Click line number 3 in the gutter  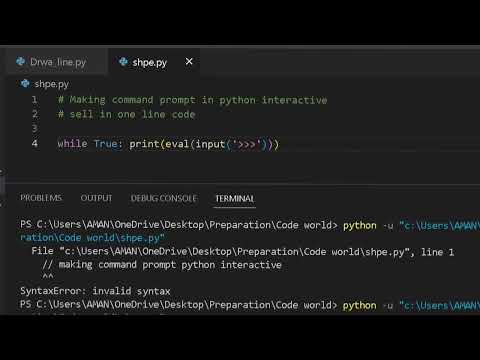point(35,129)
